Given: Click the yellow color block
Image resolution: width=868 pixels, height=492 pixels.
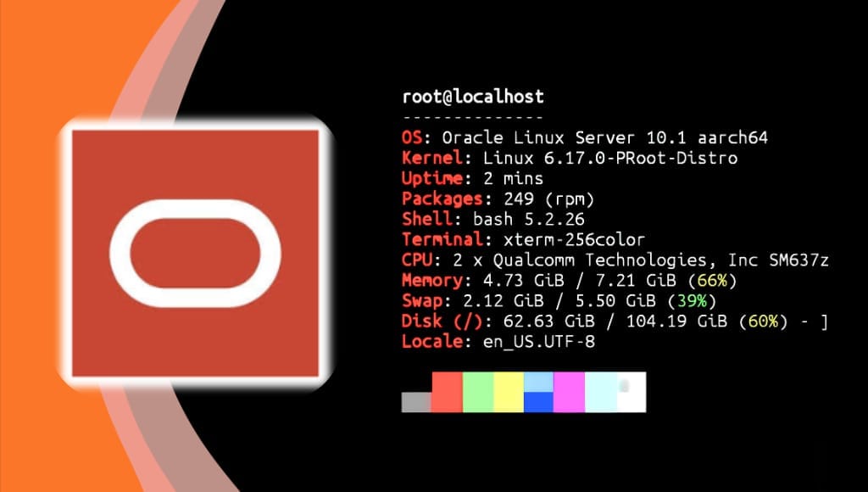Looking at the screenshot, I should [x=509, y=392].
